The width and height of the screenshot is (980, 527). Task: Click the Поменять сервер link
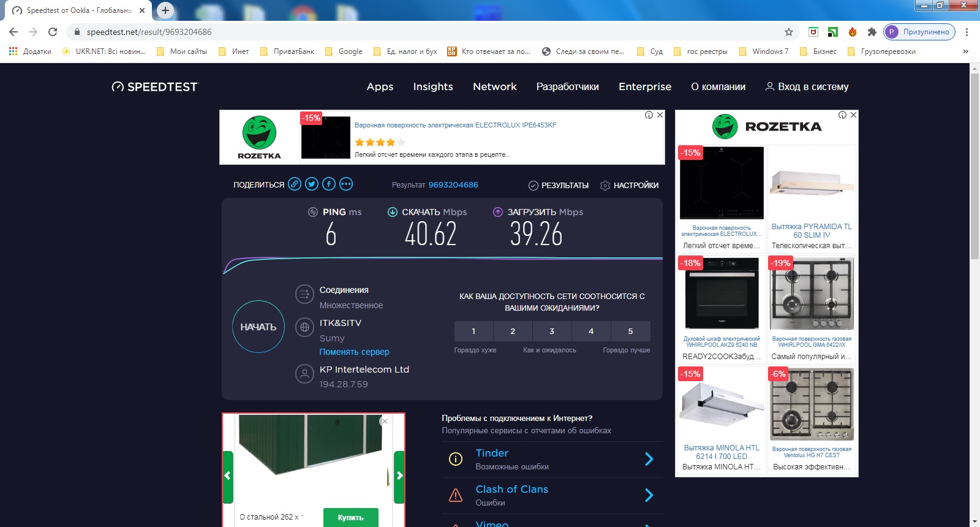[354, 352]
